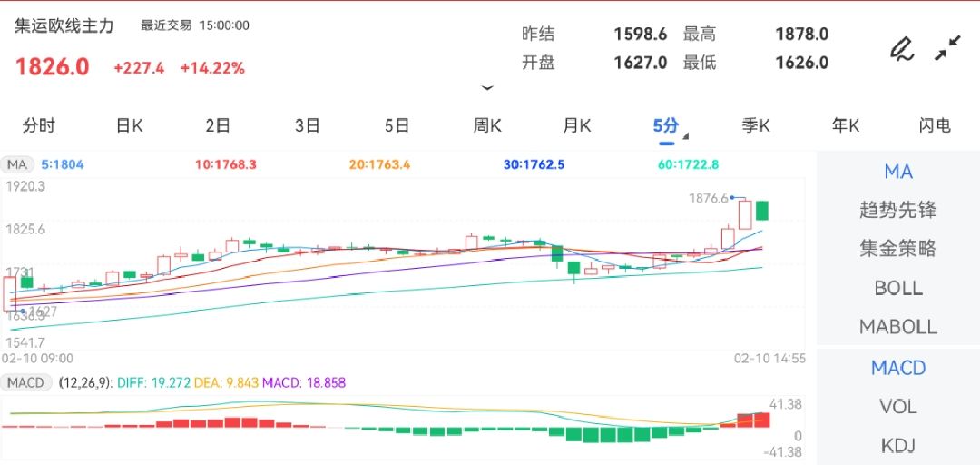The height and width of the screenshot is (465, 980).
Task: Click the MA indicator badge on chart
Action: point(17,165)
